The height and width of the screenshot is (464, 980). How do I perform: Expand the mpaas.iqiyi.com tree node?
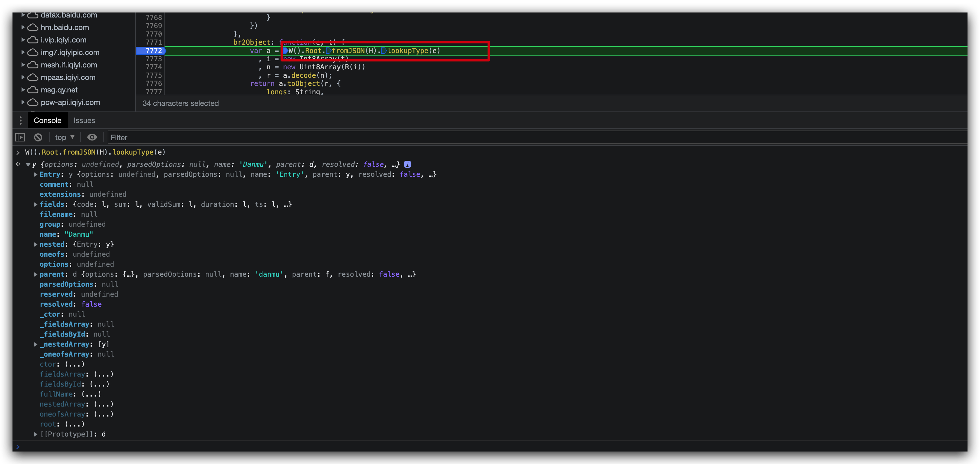pyautogui.click(x=23, y=77)
